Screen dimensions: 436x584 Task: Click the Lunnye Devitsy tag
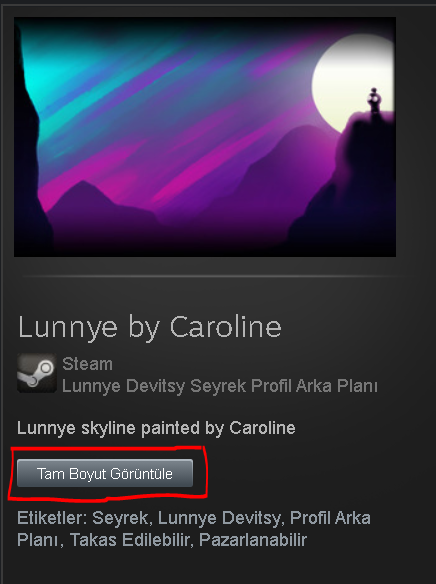point(221,518)
